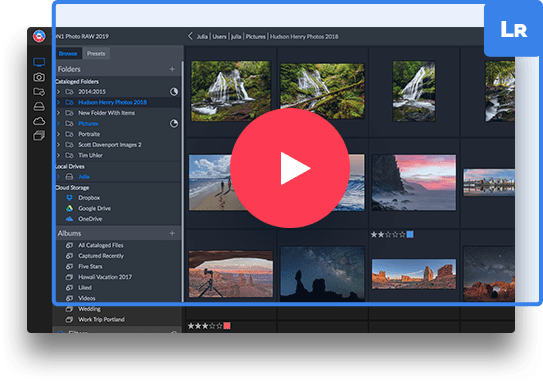Switch to the Browse tab
This screenshot has width=543, height=381.
click(68, 53)
